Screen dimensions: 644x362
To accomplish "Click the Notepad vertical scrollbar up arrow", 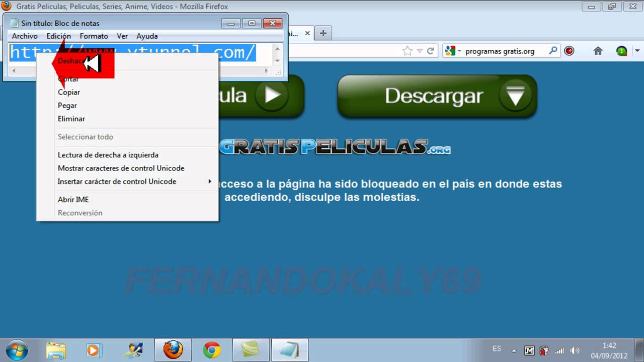I will tap(277, 48).
